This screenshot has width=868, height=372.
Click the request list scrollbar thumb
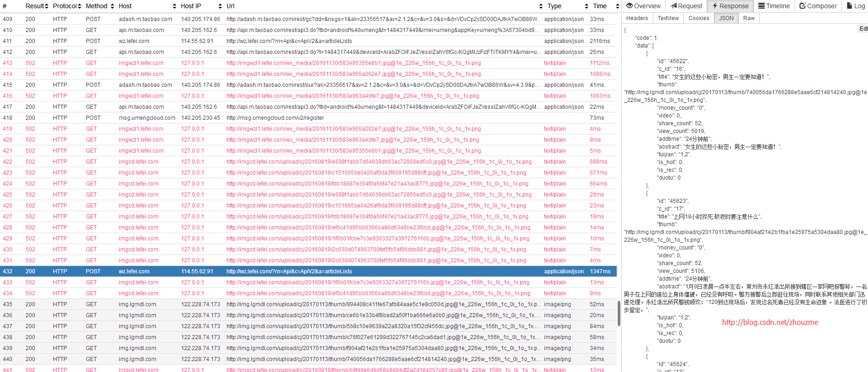[x=619, y=314]
